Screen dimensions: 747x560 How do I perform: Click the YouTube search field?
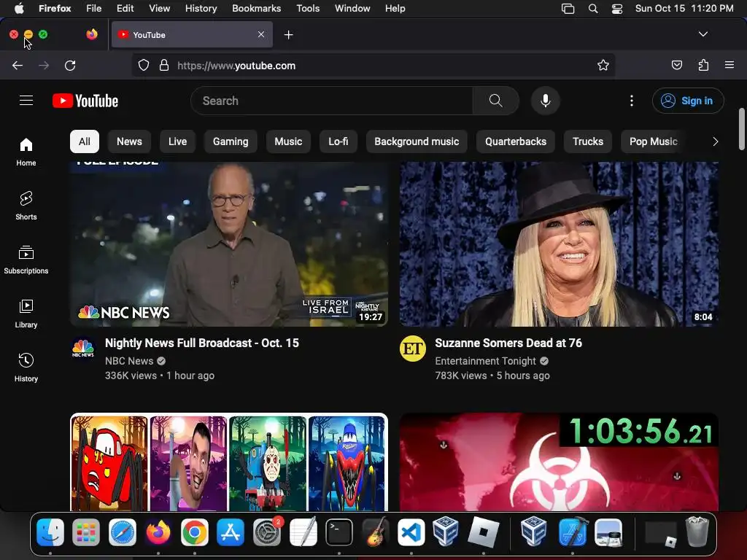point(332,101)
